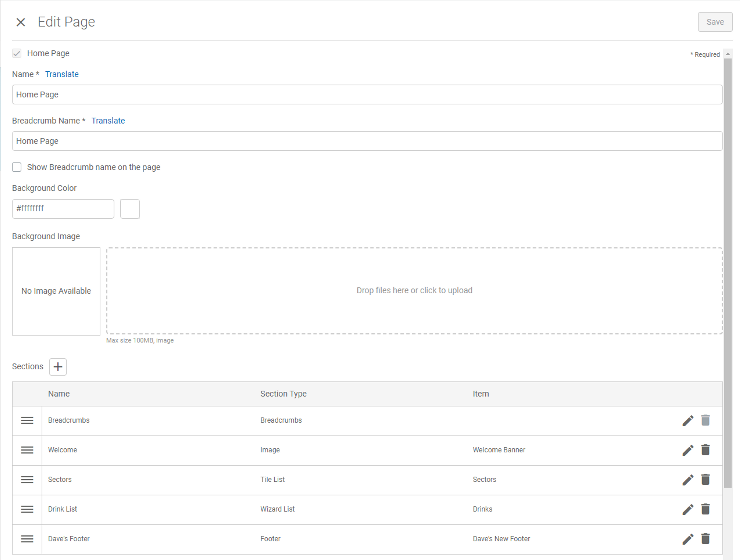Click the No Image Available thumbnail
This screenshot has height=560, width=740.
pyautogui.click(x=56, y=291)
